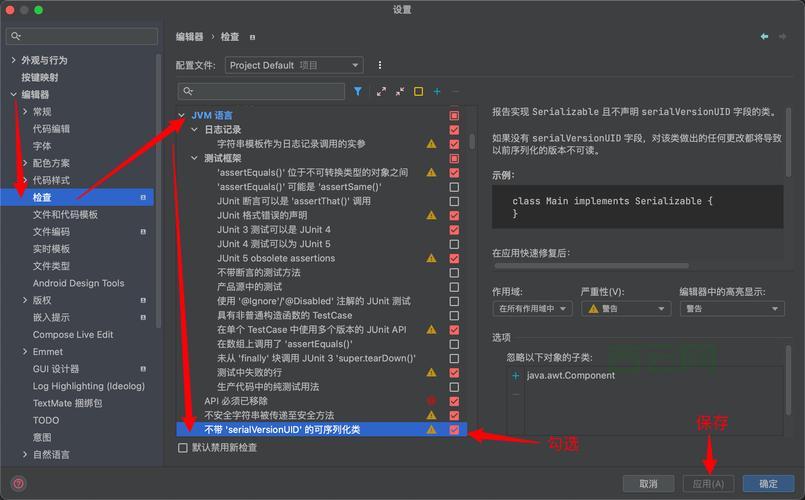Uncheck 'JUnit 3 测试可以是 JUnit 4' checkbox
Screen dimensions: 805x500
[x=454, y=230]
